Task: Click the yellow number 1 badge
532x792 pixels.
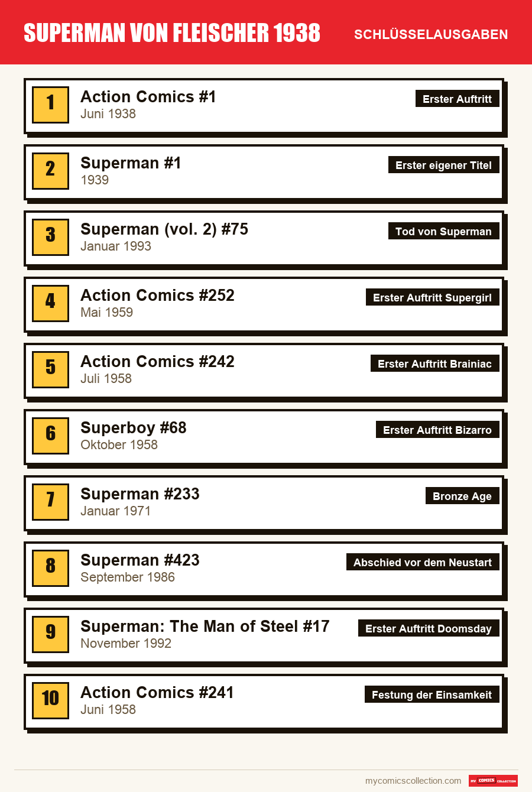Action: [x=50, y=105]
